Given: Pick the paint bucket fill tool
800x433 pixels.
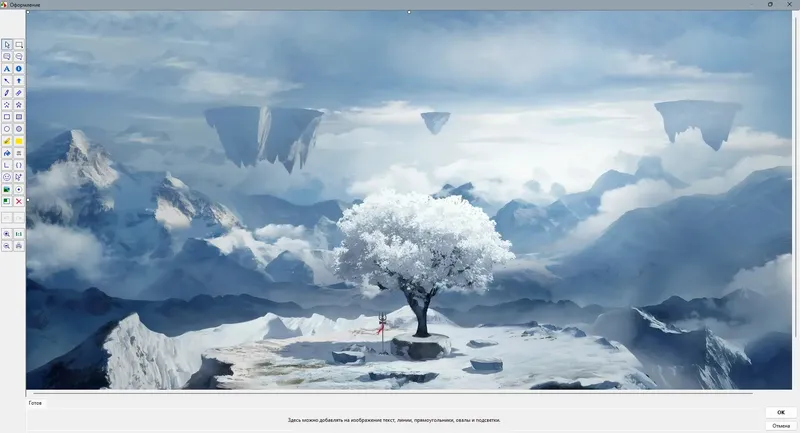Looking at the screenshot, I should [7, 153].
